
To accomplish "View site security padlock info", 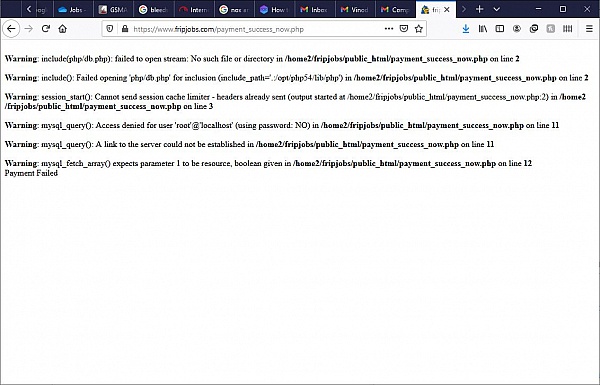I will coord(125,29).
